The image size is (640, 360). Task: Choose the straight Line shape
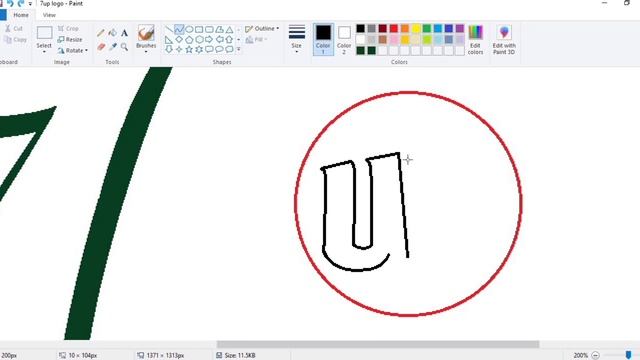(169, 29)
